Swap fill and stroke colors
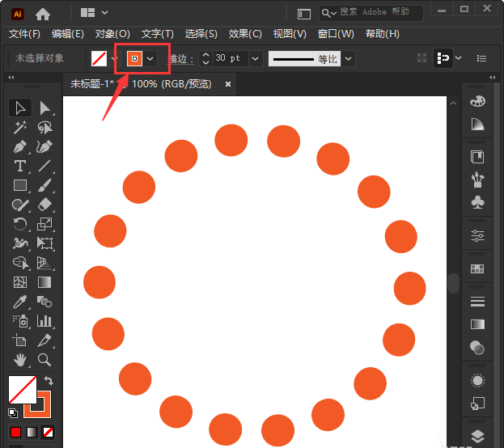Viewport: 504px width, 448px height. click(x=48, y=380)
